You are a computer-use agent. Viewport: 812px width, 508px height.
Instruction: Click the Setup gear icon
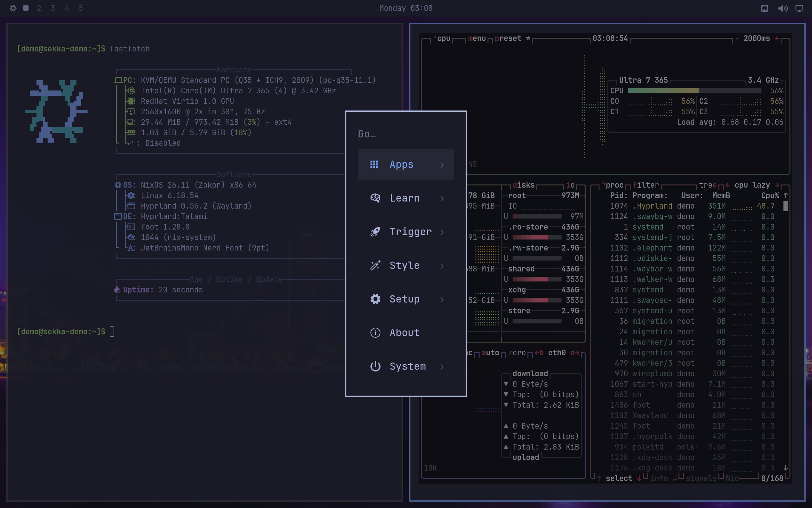tap(375, 299)
